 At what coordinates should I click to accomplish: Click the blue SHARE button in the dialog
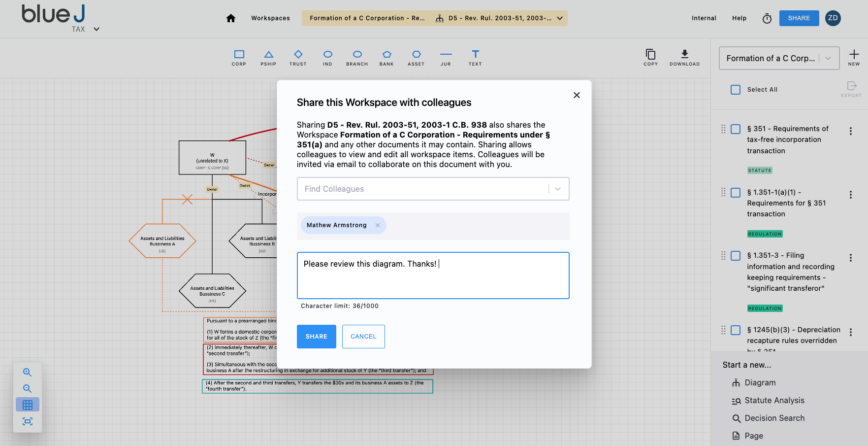(316, 337)
